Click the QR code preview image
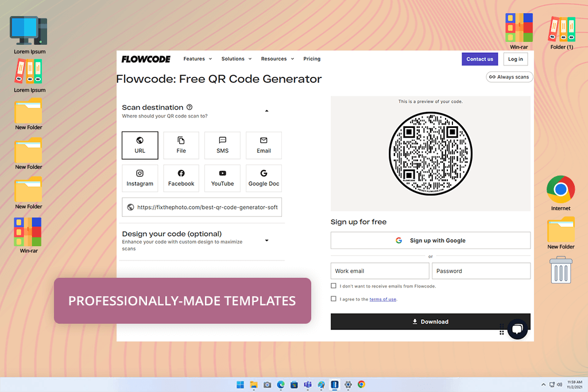The width and height of the screenshot is (588, 392). click(431, 154)
